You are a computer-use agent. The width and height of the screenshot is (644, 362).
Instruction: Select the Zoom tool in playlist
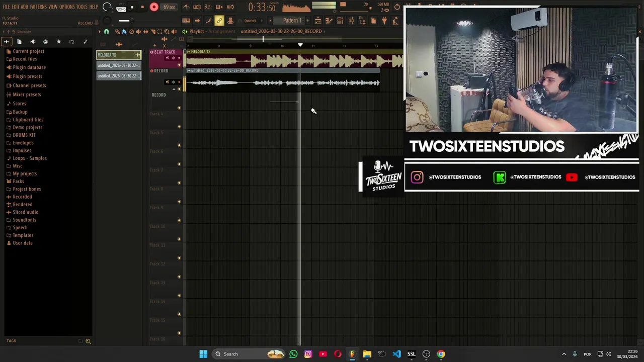(167, 32)
